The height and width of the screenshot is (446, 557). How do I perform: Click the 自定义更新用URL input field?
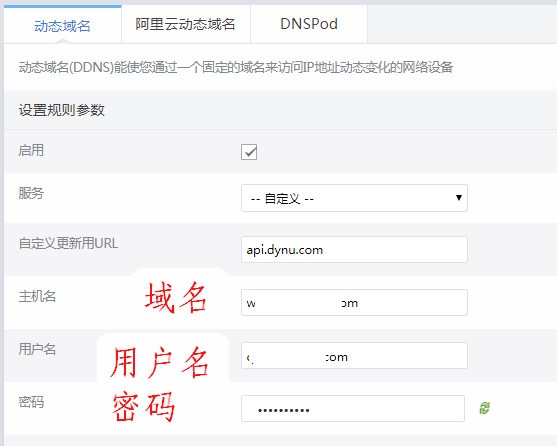coord(354,250)
